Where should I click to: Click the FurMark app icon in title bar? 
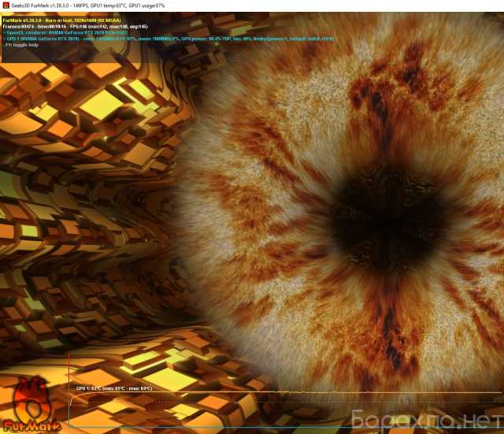click(6, 6)
